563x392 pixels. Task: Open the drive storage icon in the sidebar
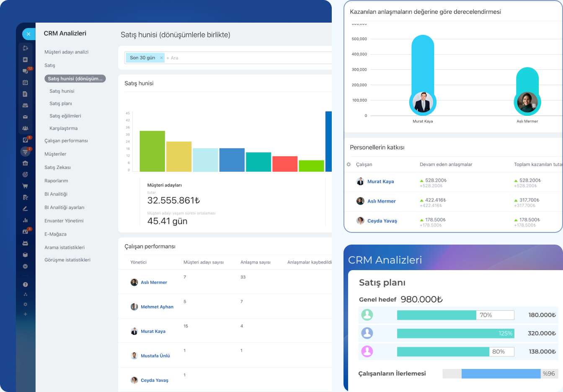pos(25,106)
